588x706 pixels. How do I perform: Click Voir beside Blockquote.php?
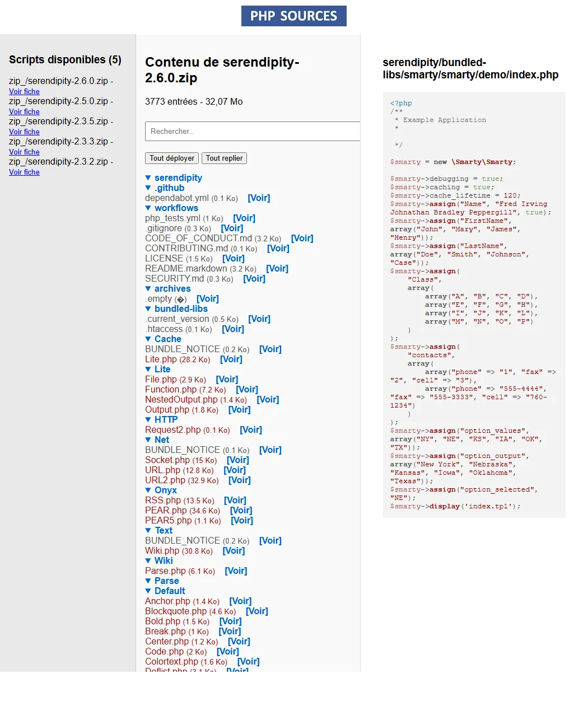257,611
